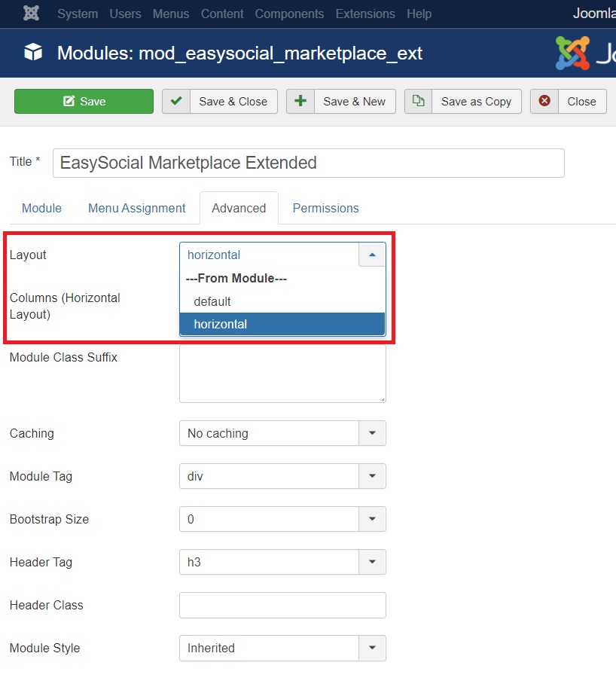Click the Modules cube icon in header

33,53
